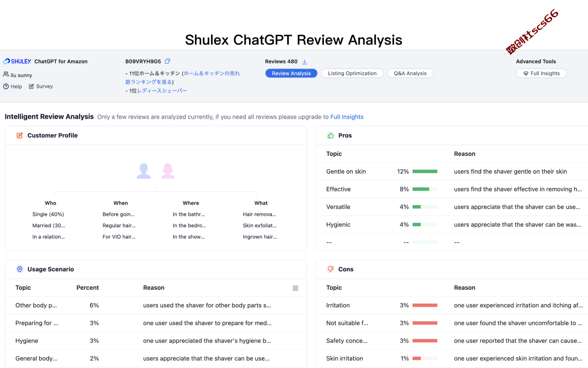This screenshot has width=588, height=368.
Task: Click the Gentle on skin 12% progress bar
Action: click(425, 172)
